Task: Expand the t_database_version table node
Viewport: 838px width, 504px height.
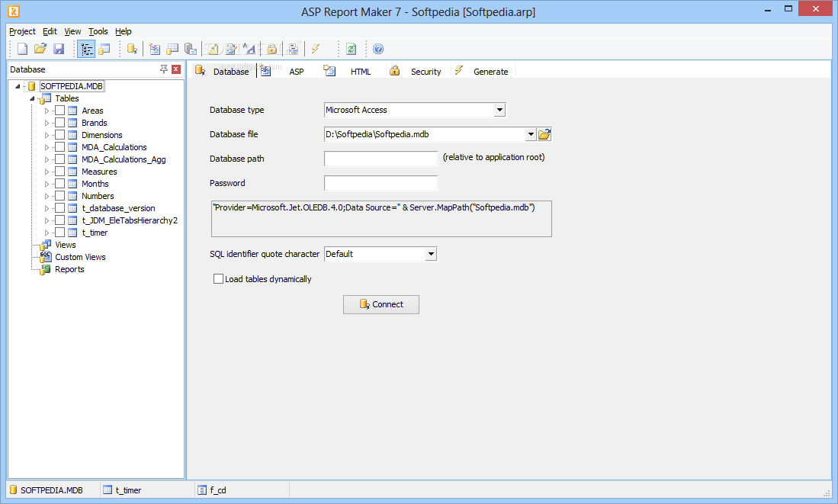Action: click(47, 208)
